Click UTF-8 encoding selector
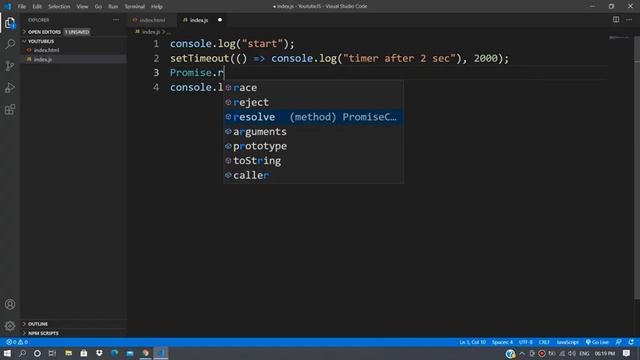The image size is (640, 360). pyautogui.click(x=525, y=342)
